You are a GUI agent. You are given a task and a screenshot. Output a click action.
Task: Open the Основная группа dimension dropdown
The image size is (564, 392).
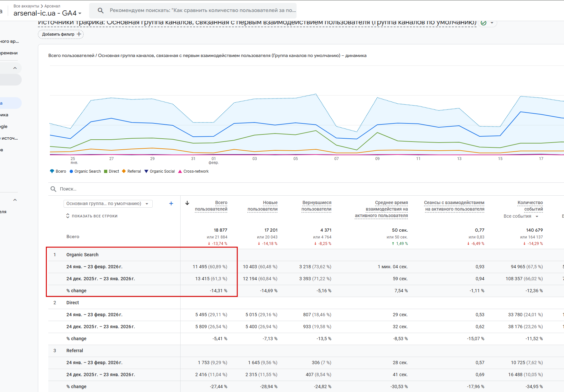point(108,203)
